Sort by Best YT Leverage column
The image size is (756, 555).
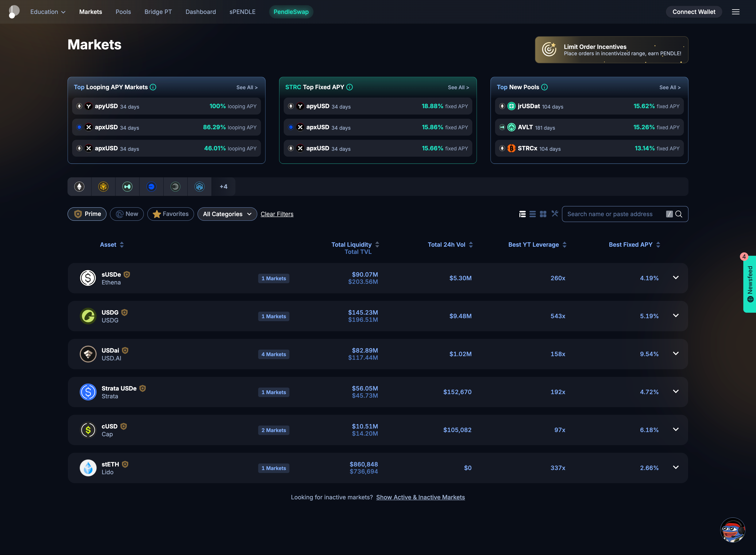[537, 245]
